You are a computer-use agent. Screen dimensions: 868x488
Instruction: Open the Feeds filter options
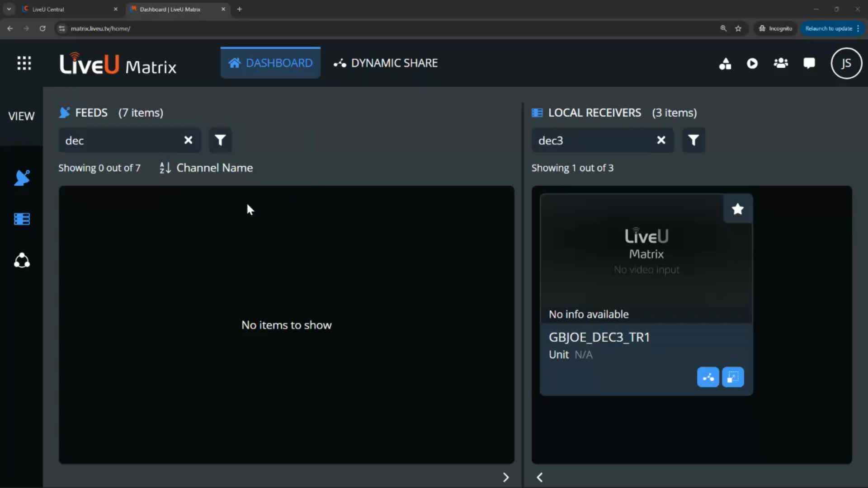pos(220,140)
